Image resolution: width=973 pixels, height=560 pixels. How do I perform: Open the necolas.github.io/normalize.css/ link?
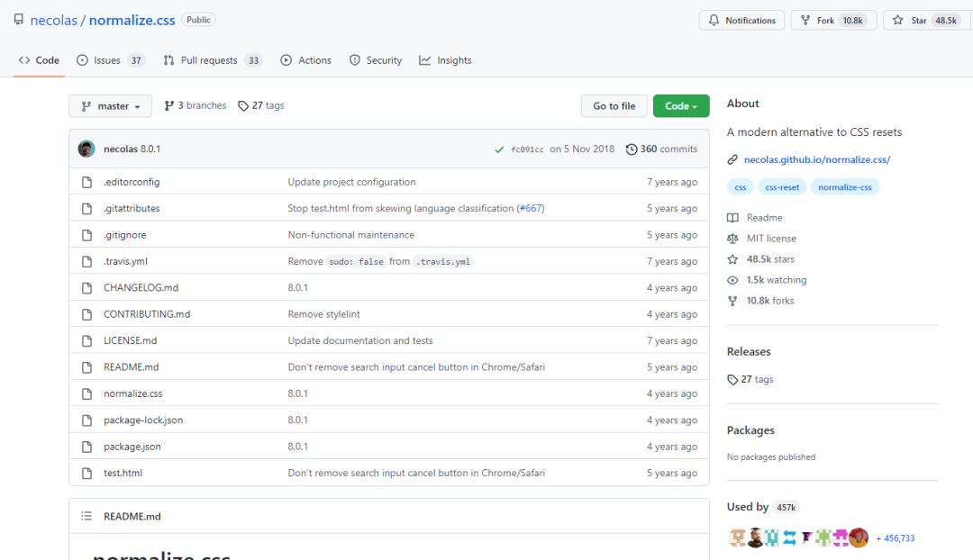pyautogui.click(x=817, y=159)
